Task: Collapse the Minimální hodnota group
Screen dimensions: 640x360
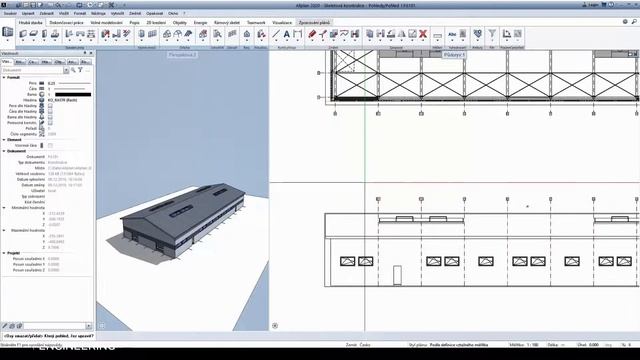Action: [4, 208]
